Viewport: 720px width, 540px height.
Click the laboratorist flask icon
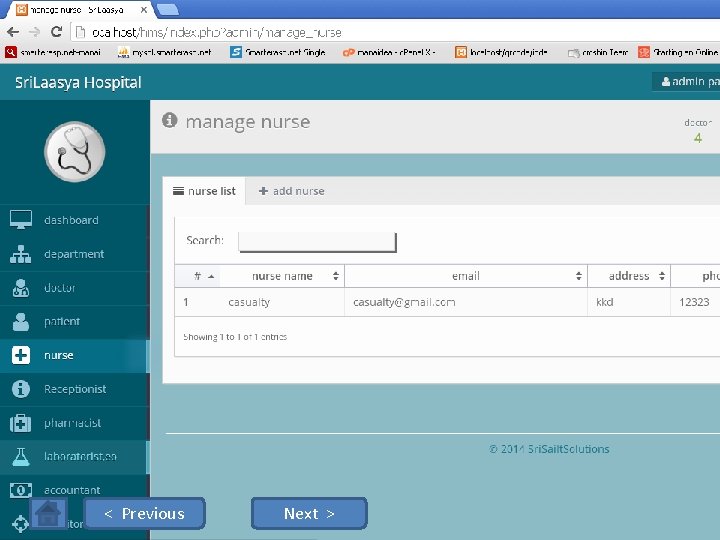21,457
